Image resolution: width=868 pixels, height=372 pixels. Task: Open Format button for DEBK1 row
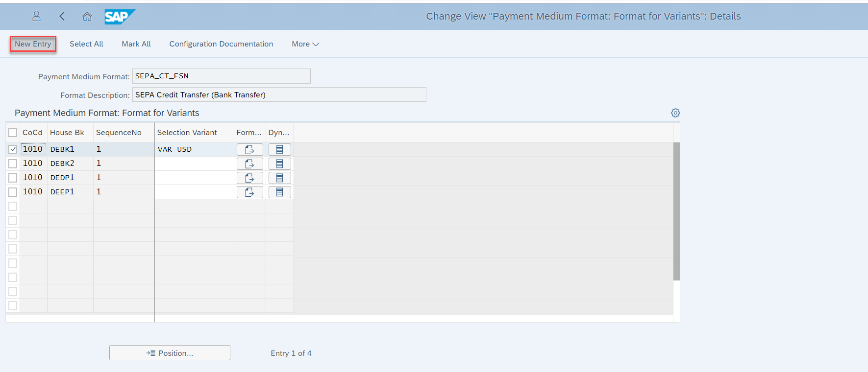(250, 149)
